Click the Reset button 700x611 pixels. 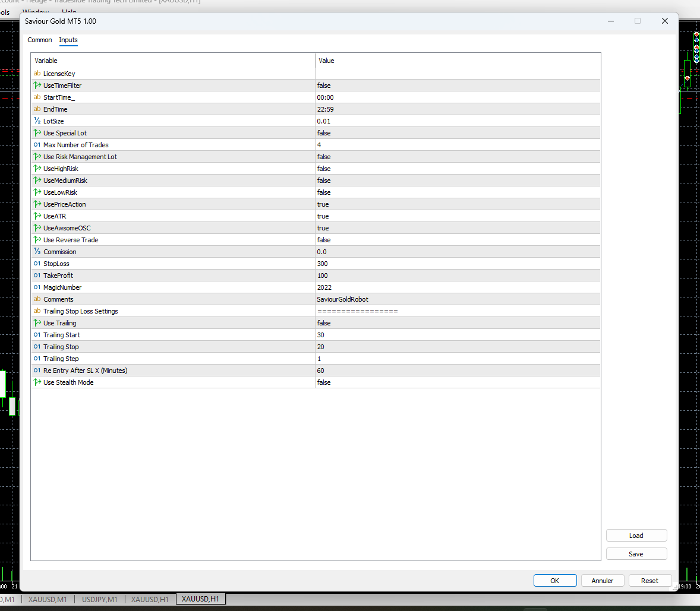[649, 581]
